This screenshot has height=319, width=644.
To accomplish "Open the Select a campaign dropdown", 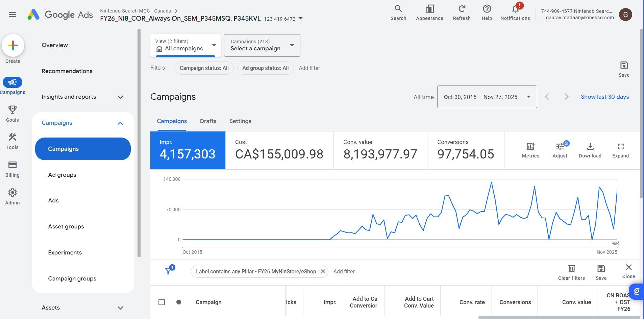I will pyautogui.click(x=262, y=46).
